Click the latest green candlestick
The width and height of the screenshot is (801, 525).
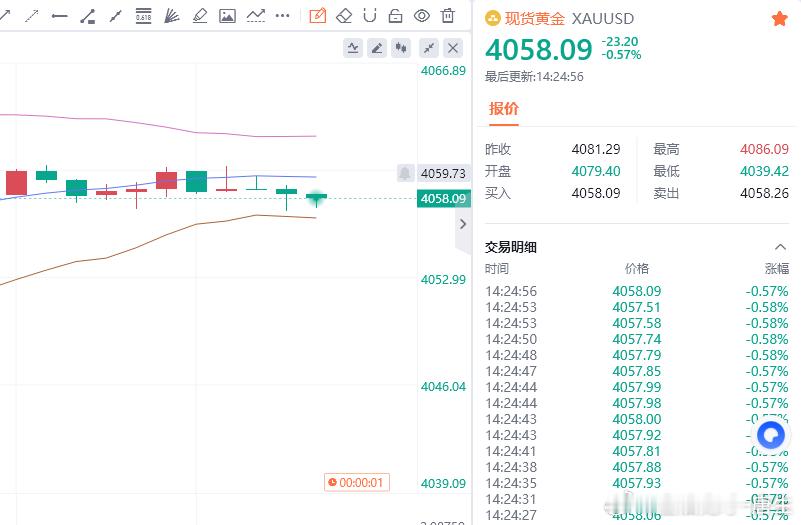[x=316, y=198]
